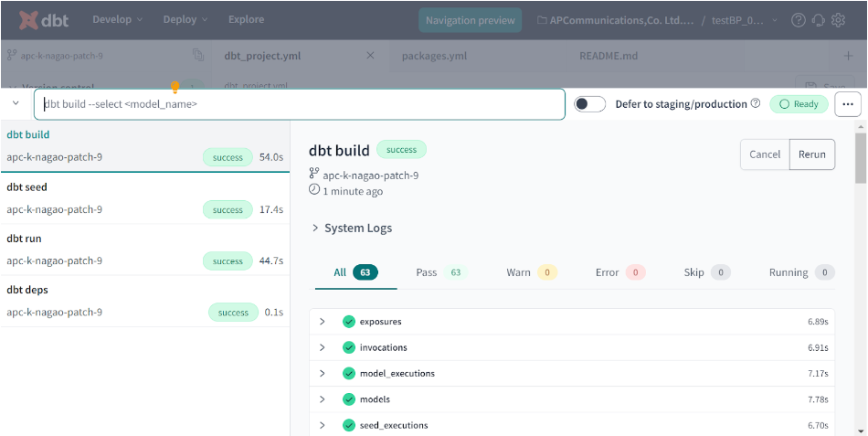868x436 pixels.
Task: Click the Rerun button
Action: (812, 154)
